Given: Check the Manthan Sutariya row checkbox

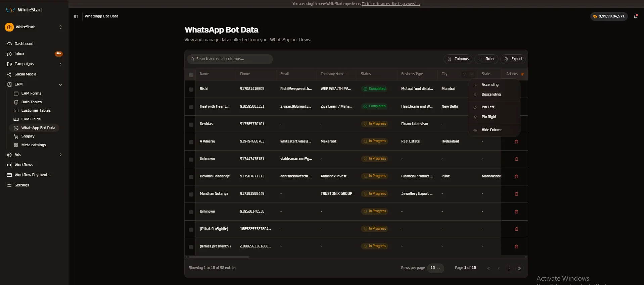Looking at the screenshot, I should pyautogui.click(x=191, y=194).
